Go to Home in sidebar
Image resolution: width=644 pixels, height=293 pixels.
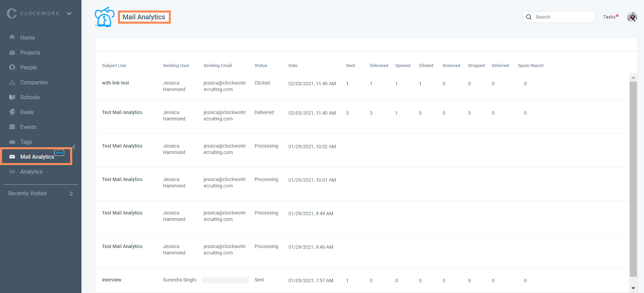click(x=27, y=38)
